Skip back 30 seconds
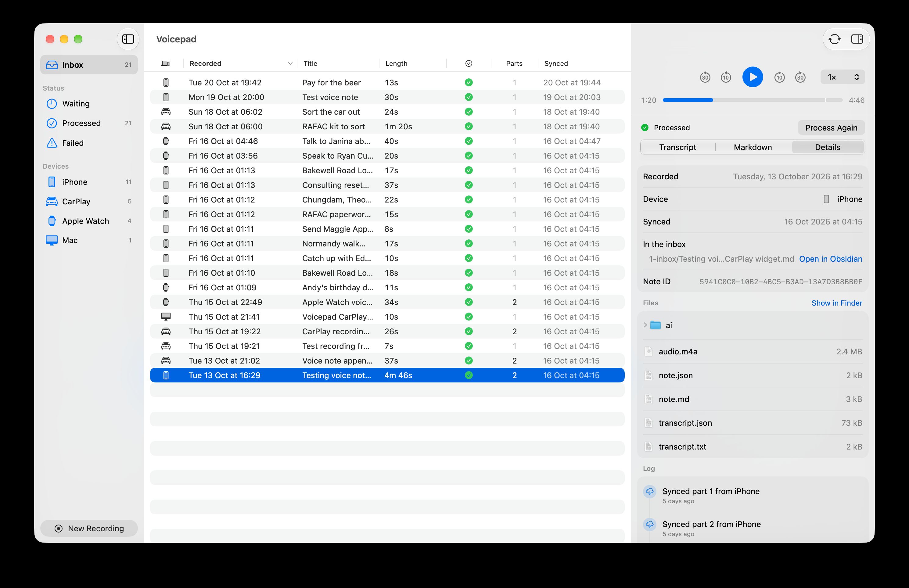The height and width of the screenshot is (588, 909). 705,77
